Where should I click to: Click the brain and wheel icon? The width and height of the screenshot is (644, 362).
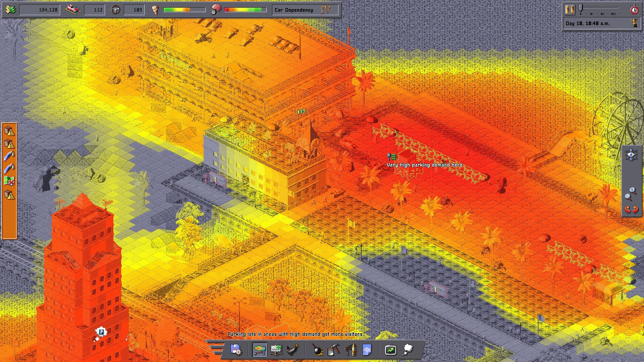(216, 10)
